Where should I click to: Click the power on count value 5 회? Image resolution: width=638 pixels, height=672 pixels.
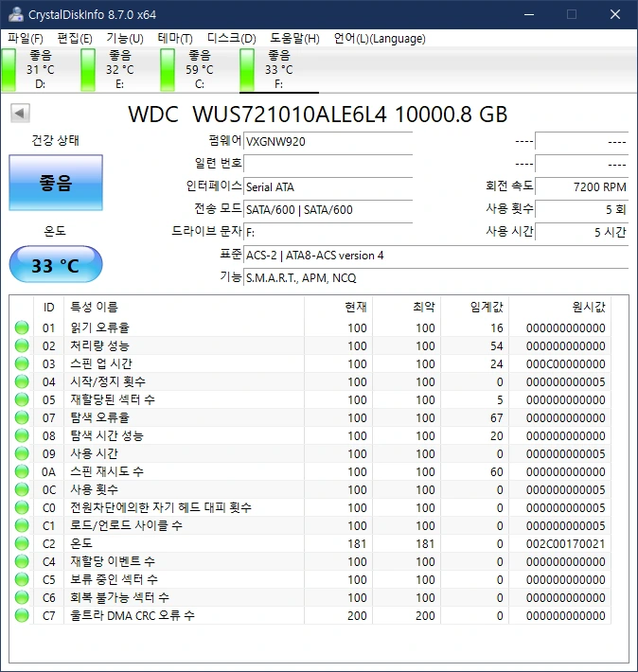[582, 209]
